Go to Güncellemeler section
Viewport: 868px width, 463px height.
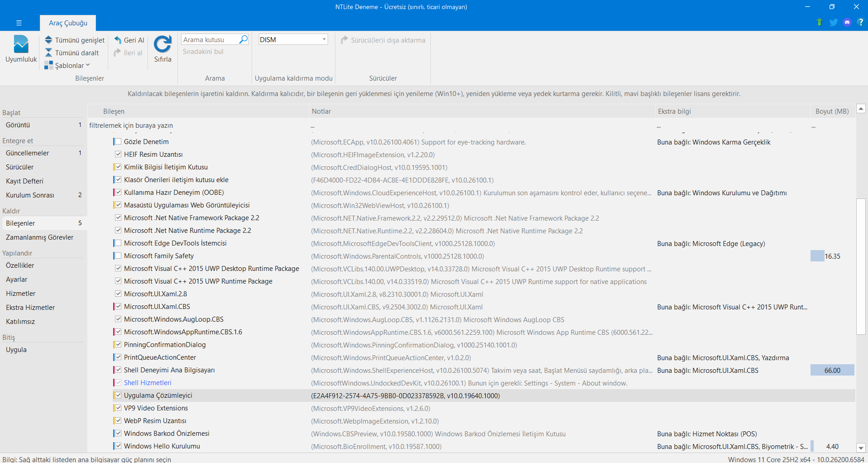(x=43, y=153)
